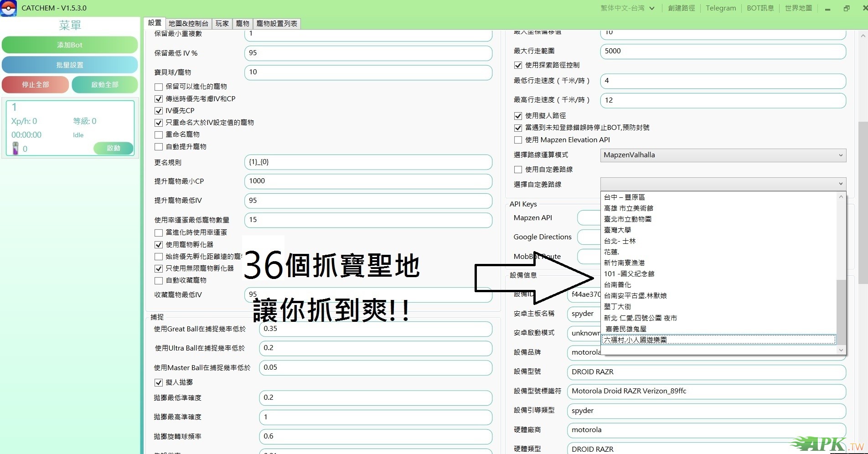This screenshot has height=454, width=868.
Task: Switch to 地圖&控制台 tab
Action: (x=188, y=24)
